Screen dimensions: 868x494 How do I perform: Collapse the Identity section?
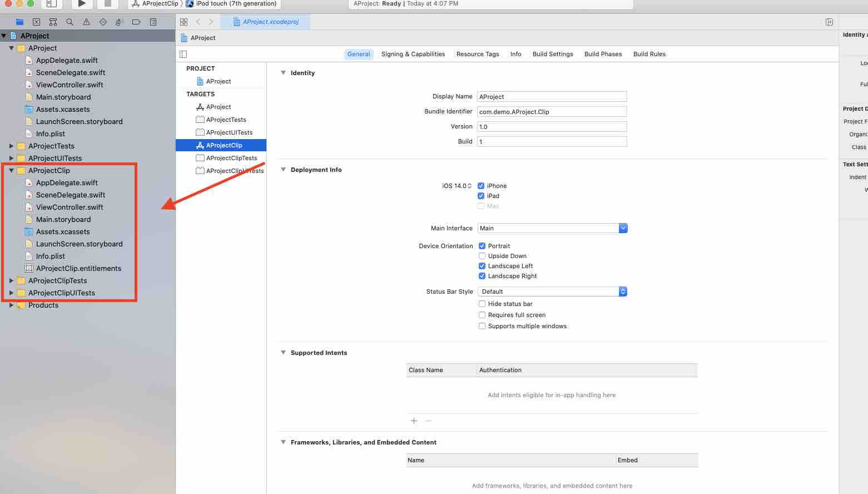click(283, 73)
